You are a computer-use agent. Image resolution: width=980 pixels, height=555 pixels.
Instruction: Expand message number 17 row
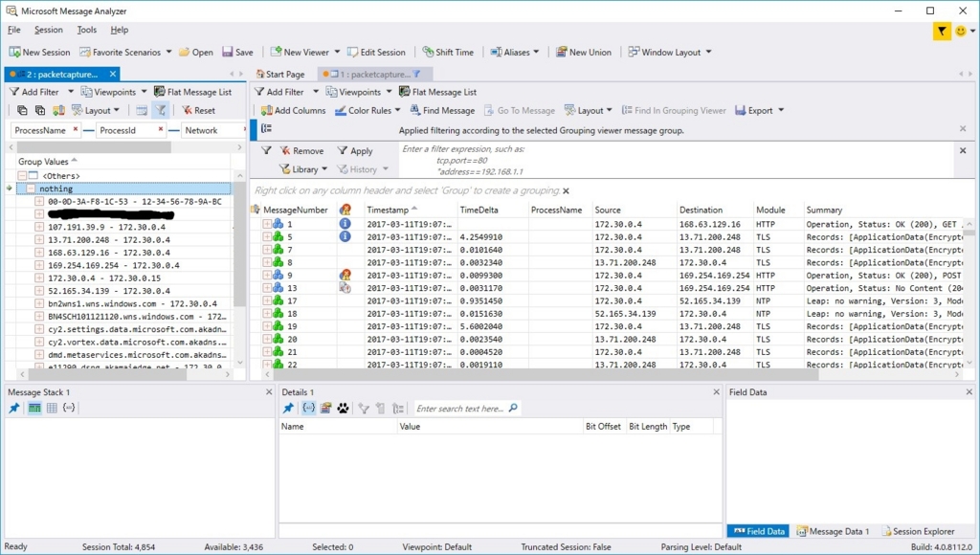click(267, 300)
